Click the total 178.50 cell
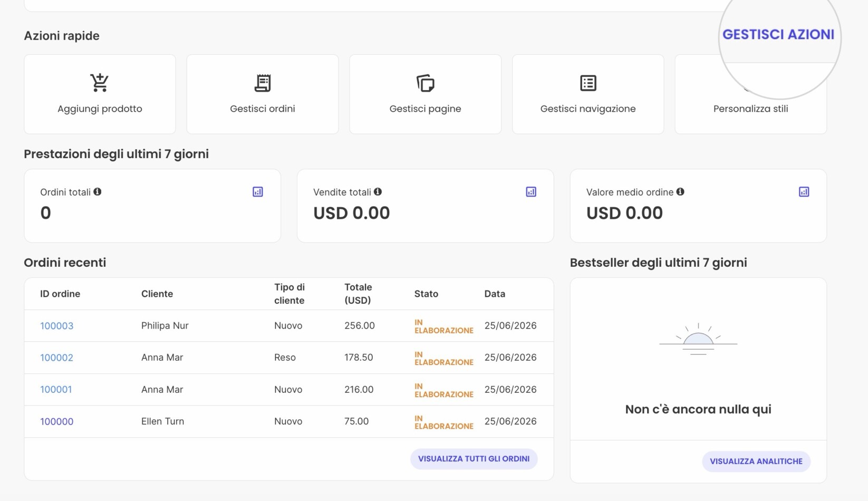This screenshot has height=501, width=868. 359,358
